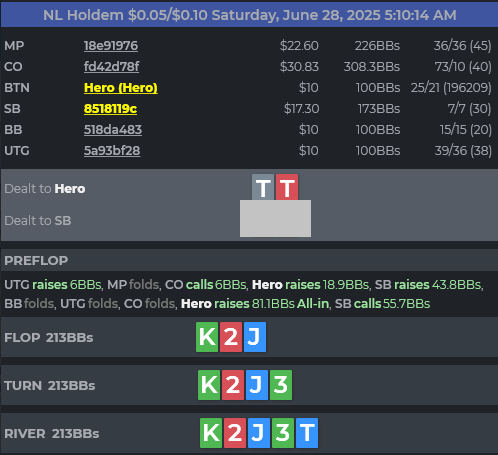The height and width of the screenshot is (455, 498).
Task: Open player link 18e91976
Action: pyautogui.click(x=111, y=46)
